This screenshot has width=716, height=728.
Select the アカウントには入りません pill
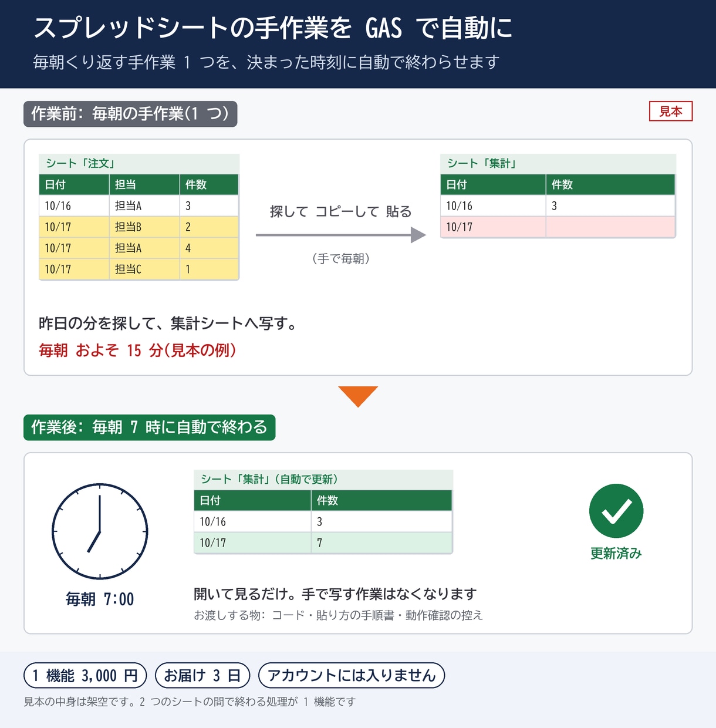(x=352, y=675)
